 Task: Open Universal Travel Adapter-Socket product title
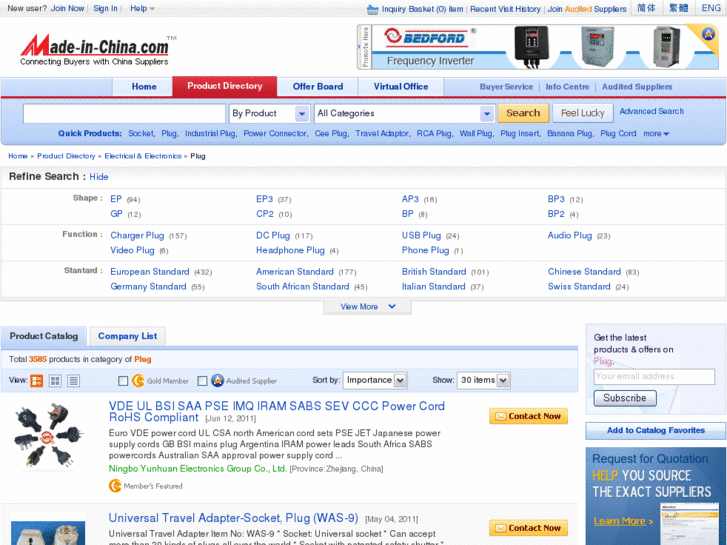233,518
